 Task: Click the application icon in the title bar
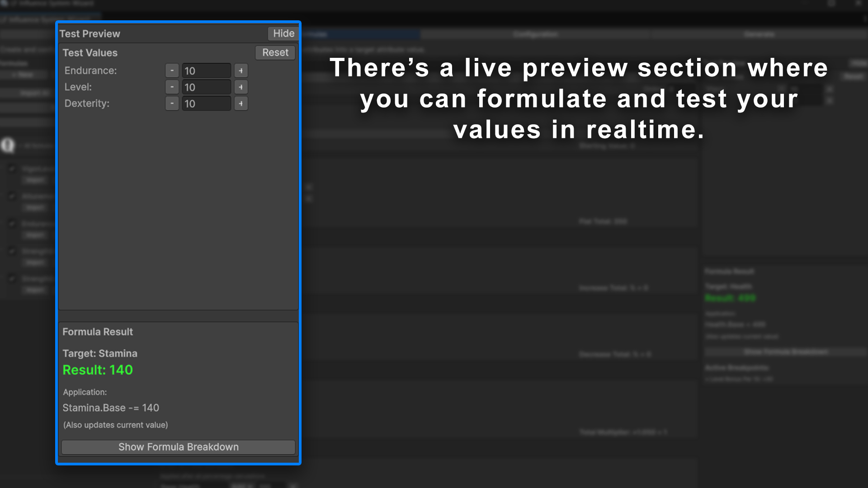(x=5, y=3)
